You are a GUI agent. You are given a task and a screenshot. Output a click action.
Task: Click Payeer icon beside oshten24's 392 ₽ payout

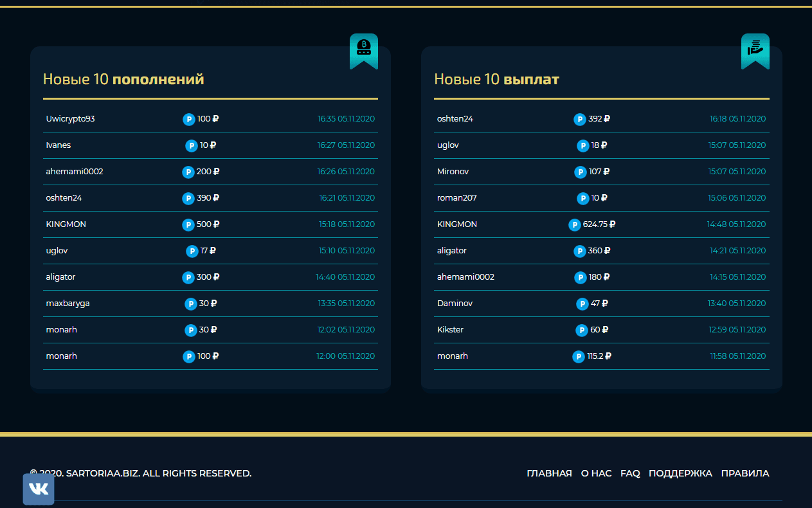[x=579, y=119]
